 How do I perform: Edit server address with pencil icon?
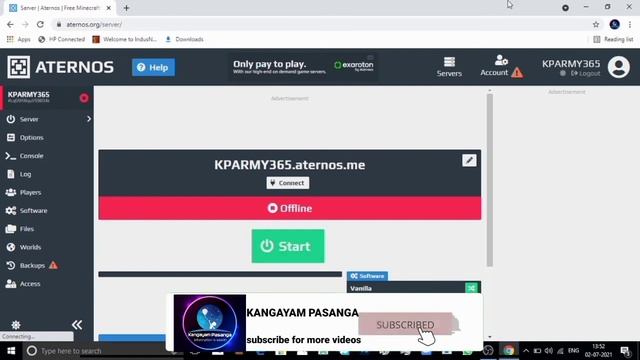(x=469, y=160)
